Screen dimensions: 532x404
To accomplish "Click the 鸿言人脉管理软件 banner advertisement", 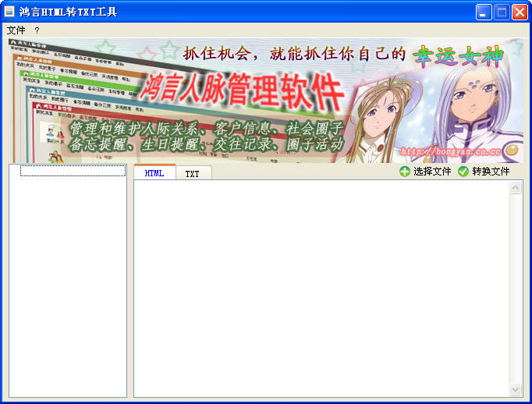I will pyautogui.click(x=266, y=101).
